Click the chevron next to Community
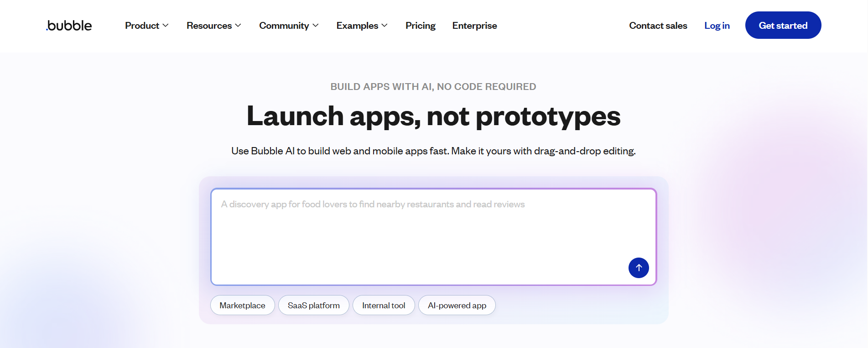 pyautogui.click(x=316, y=26)
